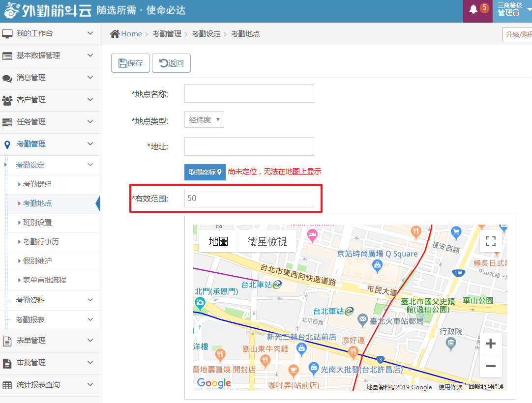Image resolution: width=532 pixels, height=403 pixels.
Task: Expand 任务管理 menu chevron
Action: click(x=90, y=121)
